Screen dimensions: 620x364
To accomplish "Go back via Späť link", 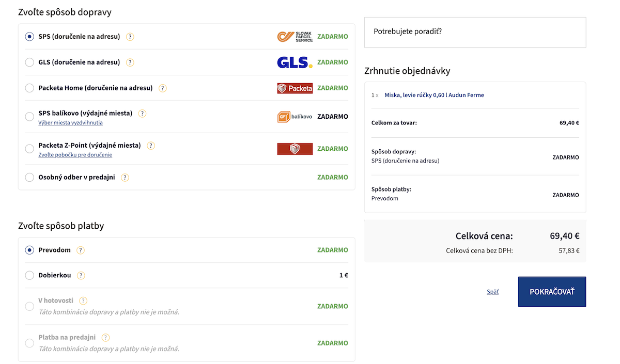I will pyautogui.click(x=492, y=292).
